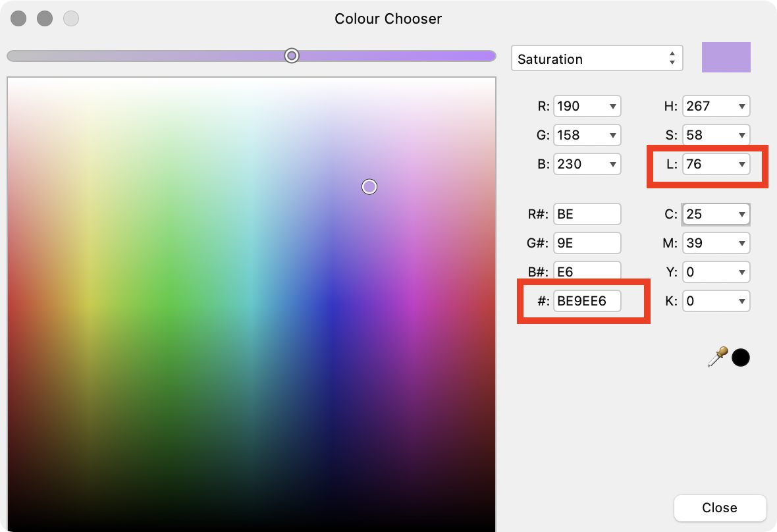Open the G value dropdown arrow

pyautogui.click(x=614, y=135)
